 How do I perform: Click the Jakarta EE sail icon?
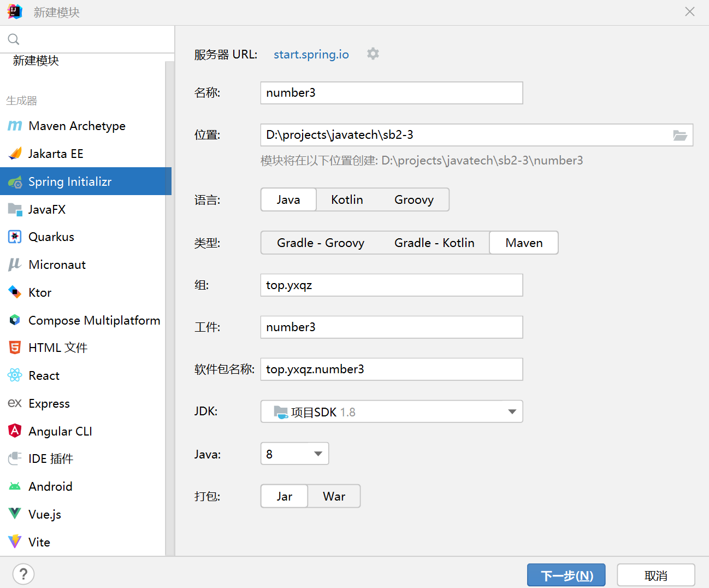15,154
